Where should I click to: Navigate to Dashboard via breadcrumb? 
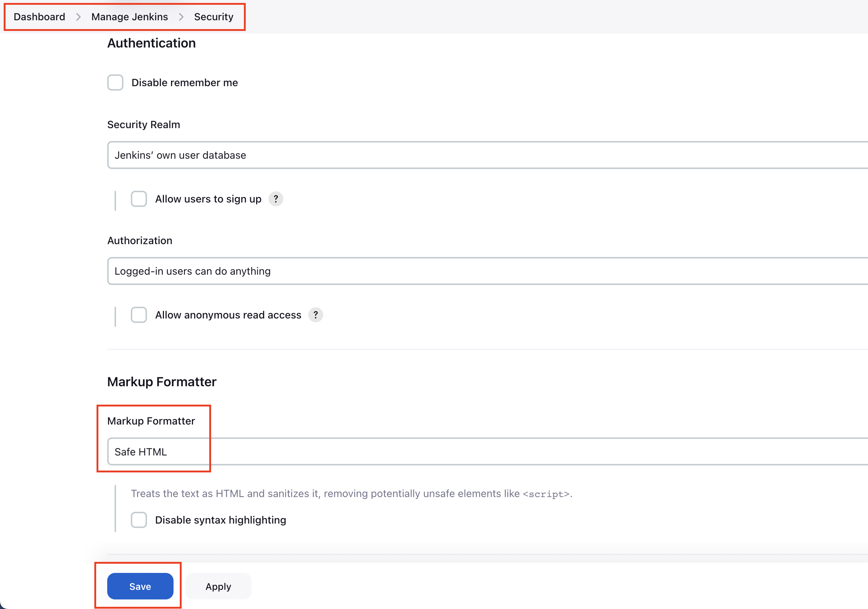pyautogui.click(x=39, y=17)
